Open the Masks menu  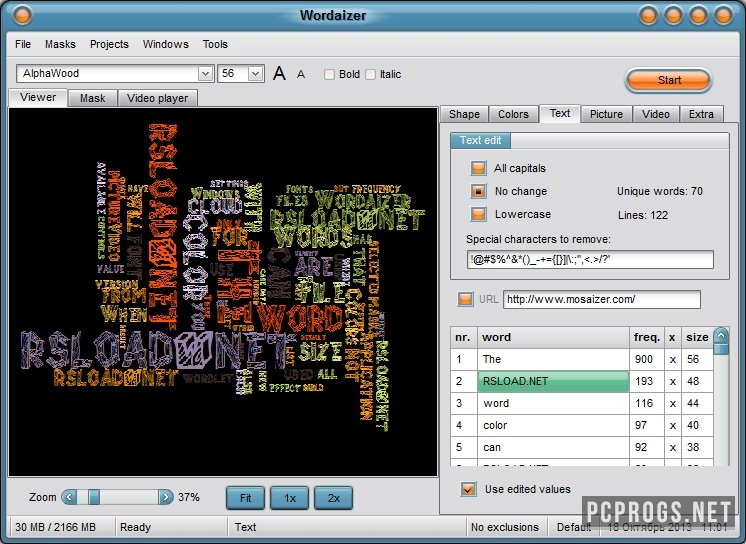tap(60, 44)
